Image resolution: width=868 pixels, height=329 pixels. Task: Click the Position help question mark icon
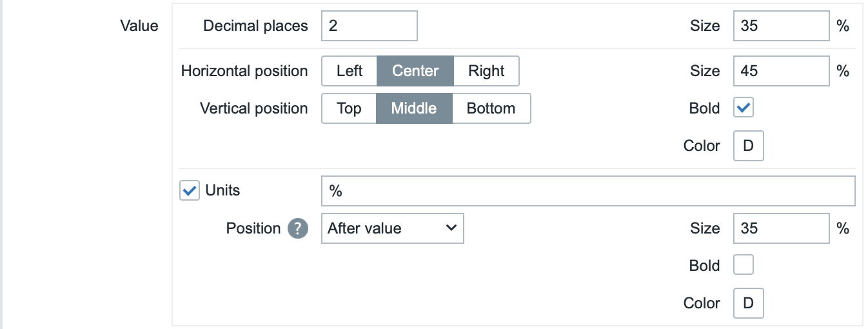tap(297, 228)
